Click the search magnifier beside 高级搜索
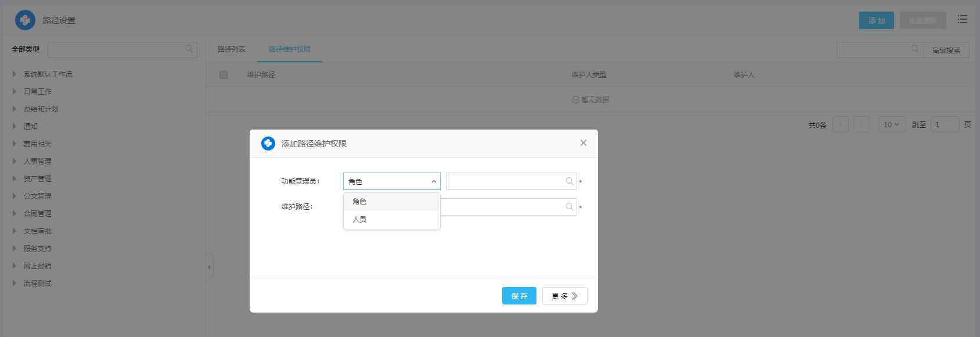Viewport: 980px width, 337px height. [x=914, y=49]
